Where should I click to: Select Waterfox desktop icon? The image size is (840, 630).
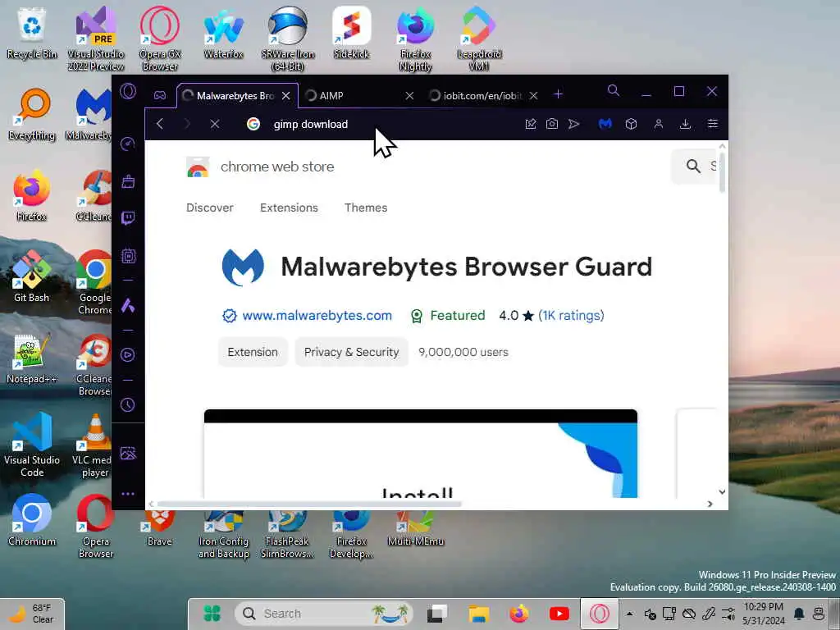click(x=223, y=33)
